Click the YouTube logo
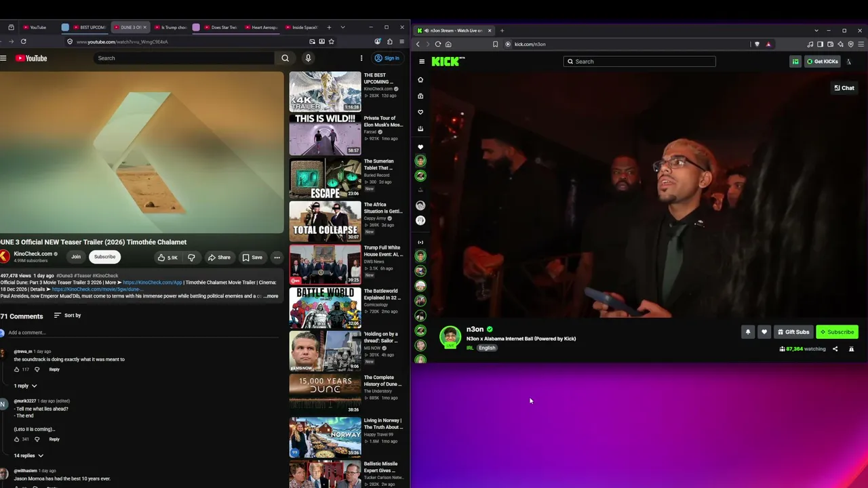Image resolution: width=868 pixels, height=488 pixels. (32, 58)
